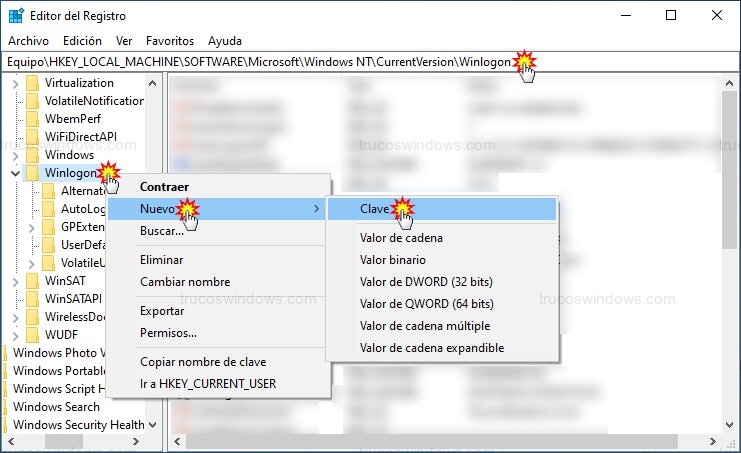Open the Archivo menu
The width and height of the screenshot is (741, 453).
point(28,41)
